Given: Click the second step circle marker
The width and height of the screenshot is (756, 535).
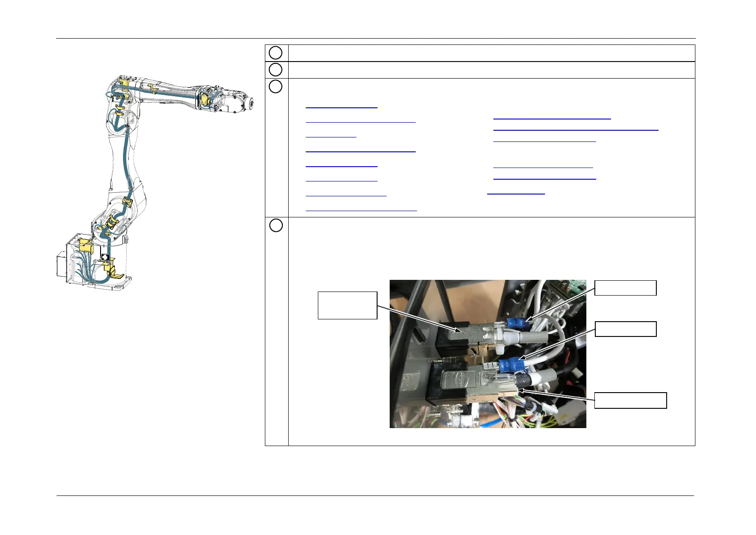Looking at the screenshot, I should (276, 70).
